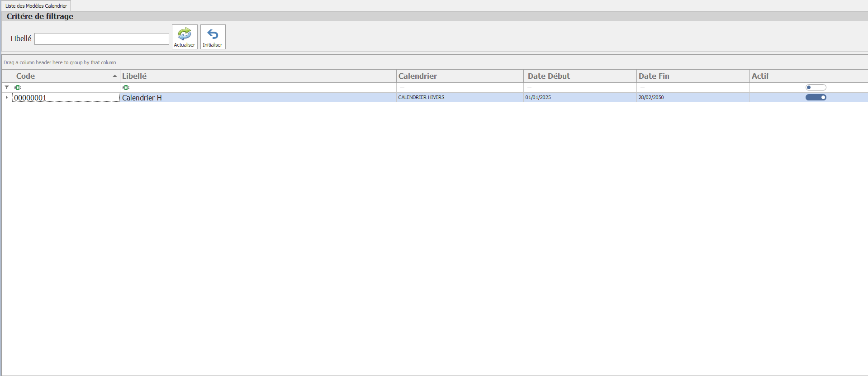868x376 pixels.
Task: Click the Initialiser undo arrow icon
Action: [x=213, y=34]
